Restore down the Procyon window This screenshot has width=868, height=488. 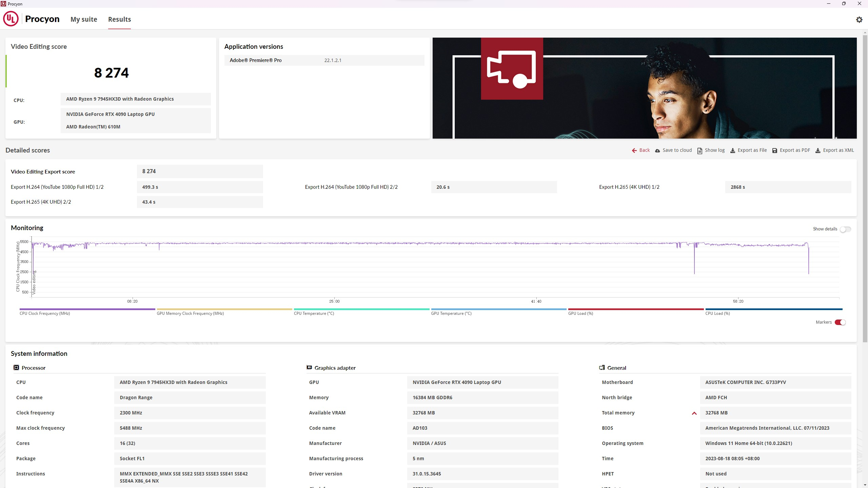[x=844, y=4]
